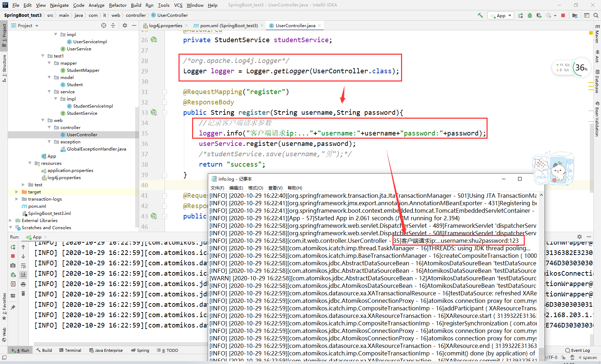This screenshot has height=364, width=601.
Task: Toggle the 1: Project side panel
Action: tap(4, 35)
